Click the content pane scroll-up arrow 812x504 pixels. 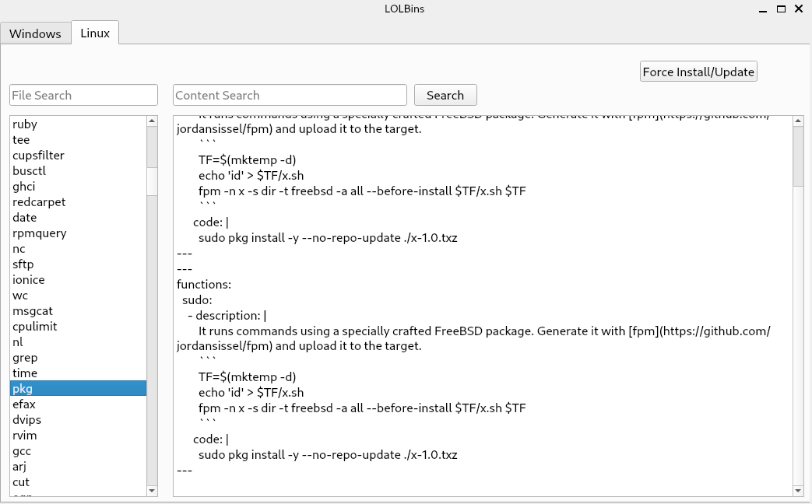798,121
